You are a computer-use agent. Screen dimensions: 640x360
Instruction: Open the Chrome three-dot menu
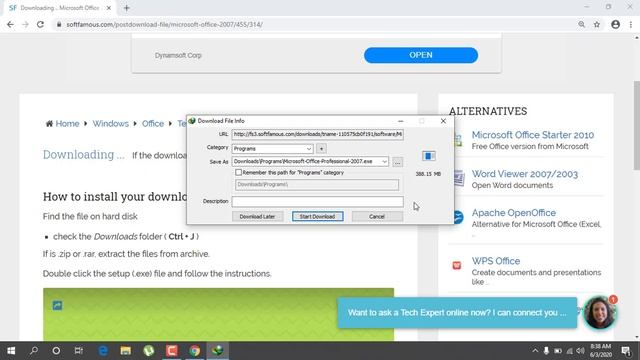[x=631, y=24]
